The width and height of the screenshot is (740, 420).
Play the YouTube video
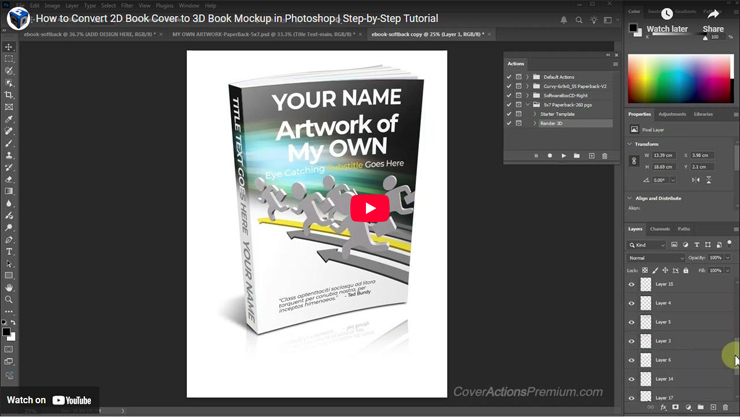[x=369, y=208]
